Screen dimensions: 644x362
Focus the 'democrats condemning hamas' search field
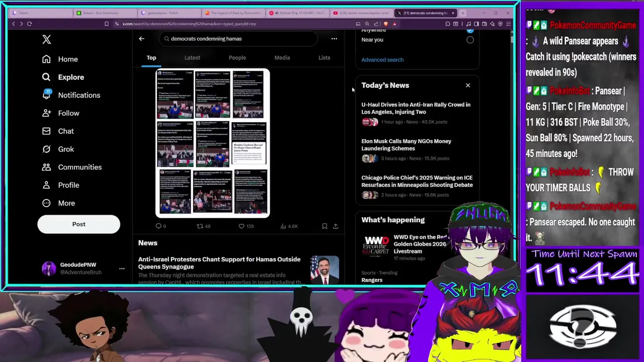coord(238,39)
